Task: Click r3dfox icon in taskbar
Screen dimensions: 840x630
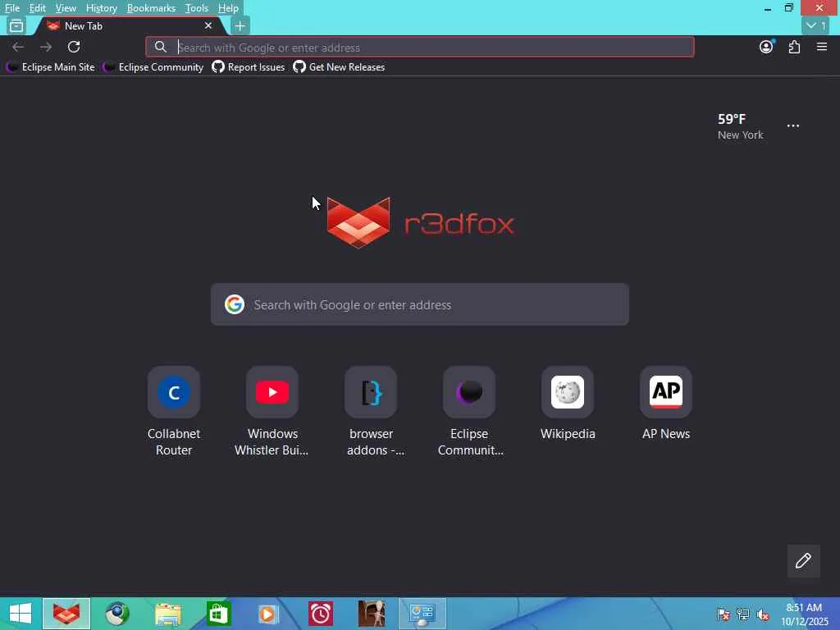Action: point(66,614)
